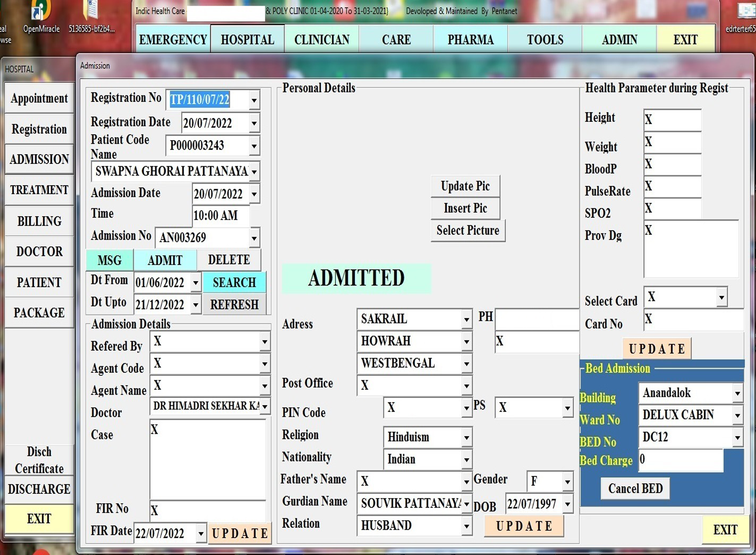Open the HOSPITAL menu

tap(247, 40)
